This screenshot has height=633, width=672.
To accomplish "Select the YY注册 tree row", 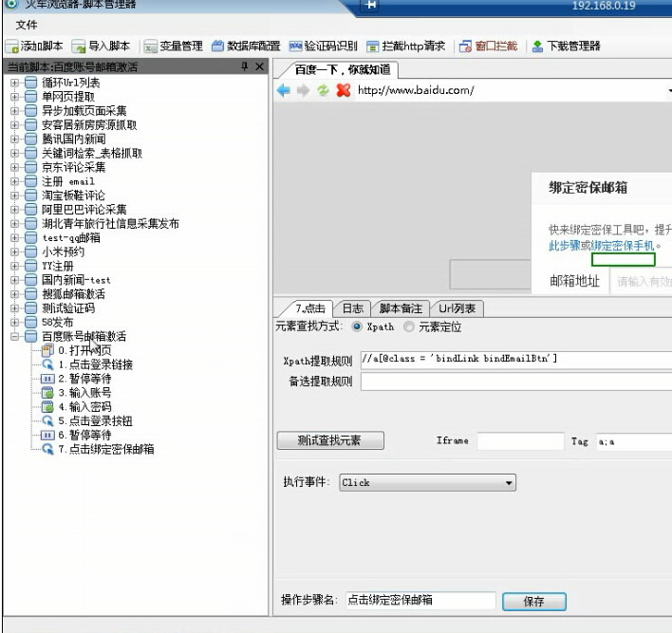I will coord(58,266).
